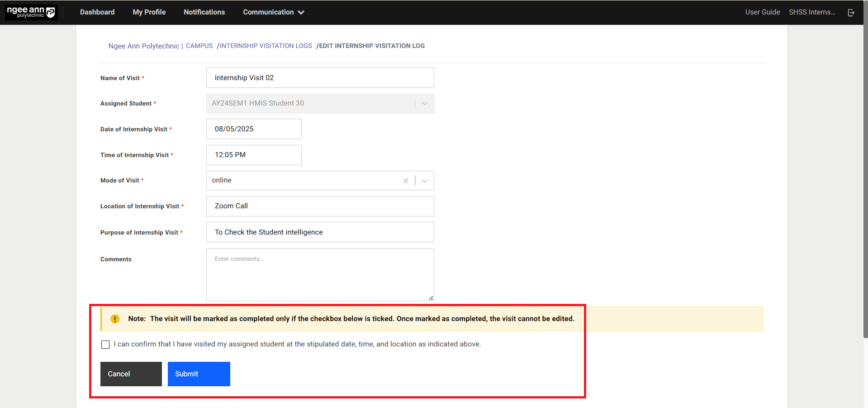Click the Date of Internship Visit field
This screenshot has height=408, width=868.
click(x=254, y=129)
